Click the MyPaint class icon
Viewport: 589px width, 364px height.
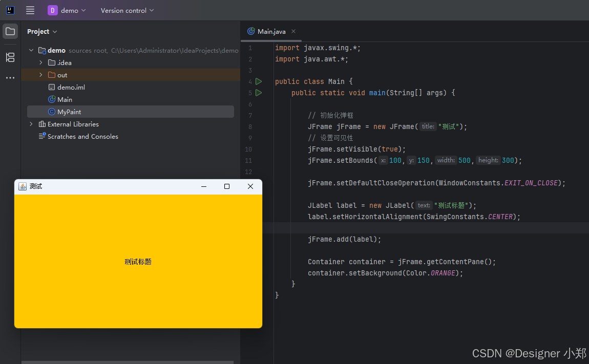coord(52,112)
